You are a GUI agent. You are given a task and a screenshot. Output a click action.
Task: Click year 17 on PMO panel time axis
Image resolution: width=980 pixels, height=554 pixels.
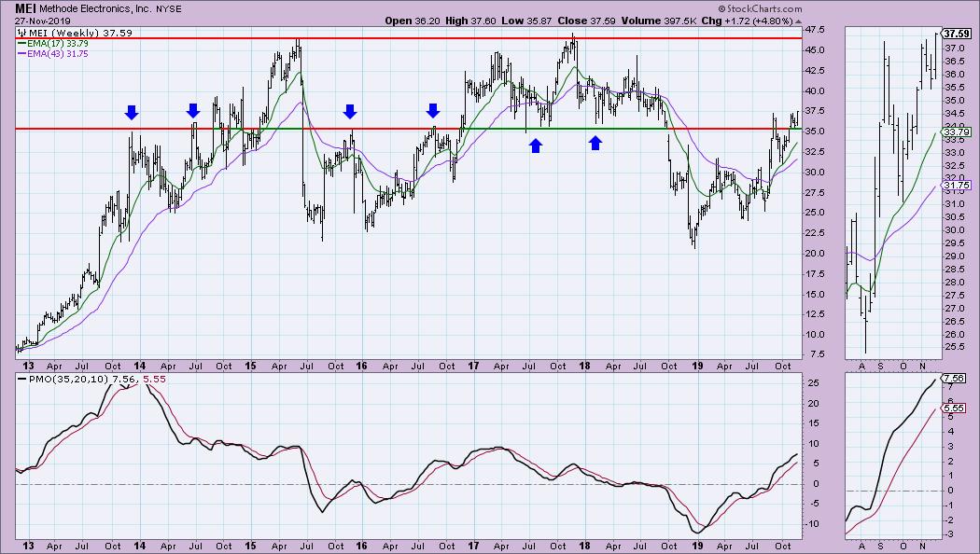473,546
